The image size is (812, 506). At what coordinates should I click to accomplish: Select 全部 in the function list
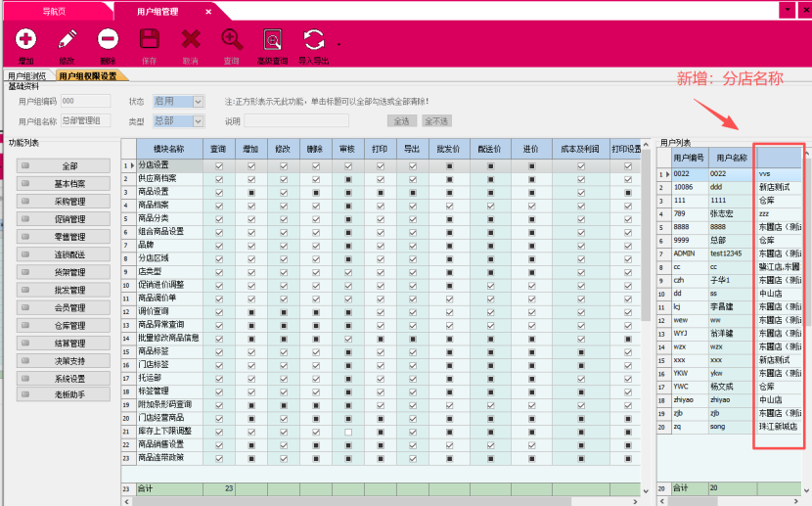(64, 165)
